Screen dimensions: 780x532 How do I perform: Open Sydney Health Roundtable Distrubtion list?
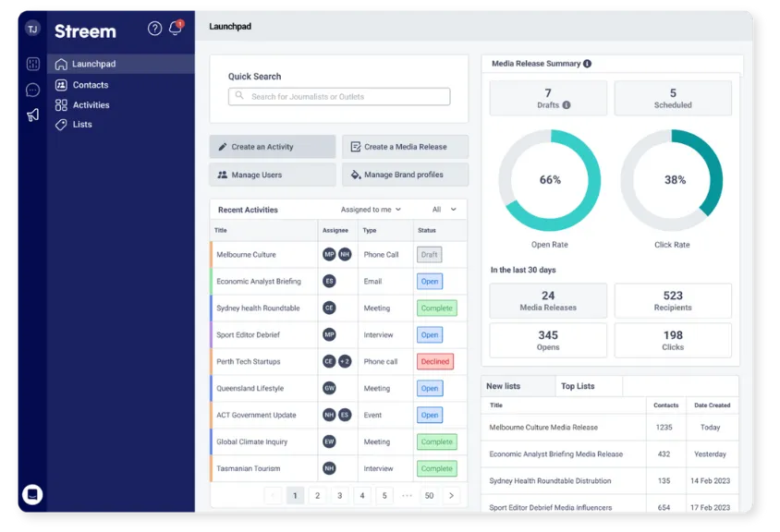(550, 481)
